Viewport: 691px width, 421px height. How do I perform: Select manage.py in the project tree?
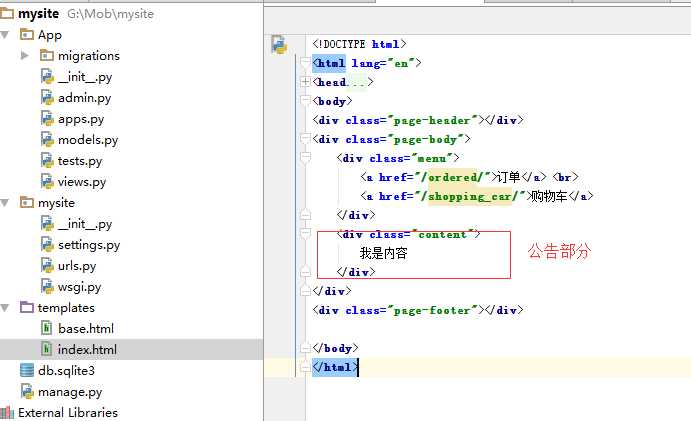coord(70,392)
